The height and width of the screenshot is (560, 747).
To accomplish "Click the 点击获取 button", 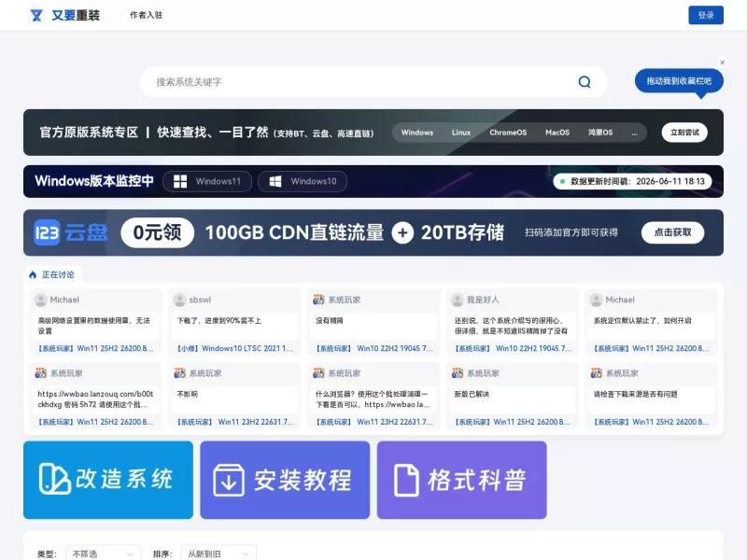I will tap(672, 232).
